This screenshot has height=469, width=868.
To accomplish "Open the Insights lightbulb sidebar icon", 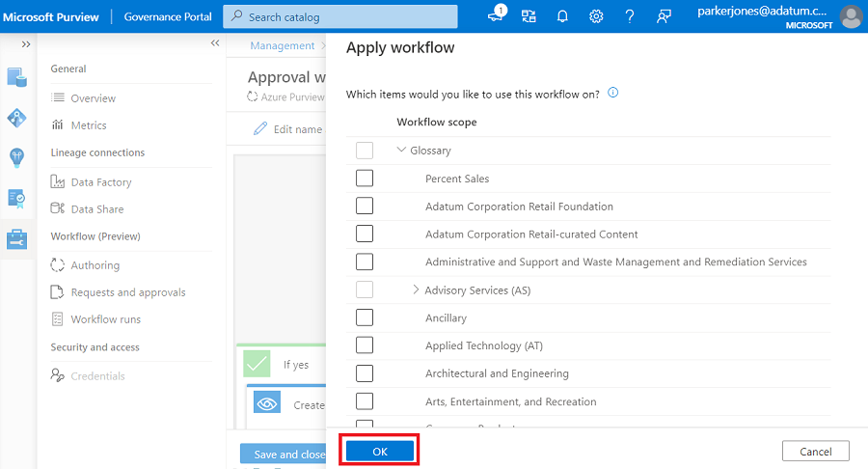I will click(16, 158).
